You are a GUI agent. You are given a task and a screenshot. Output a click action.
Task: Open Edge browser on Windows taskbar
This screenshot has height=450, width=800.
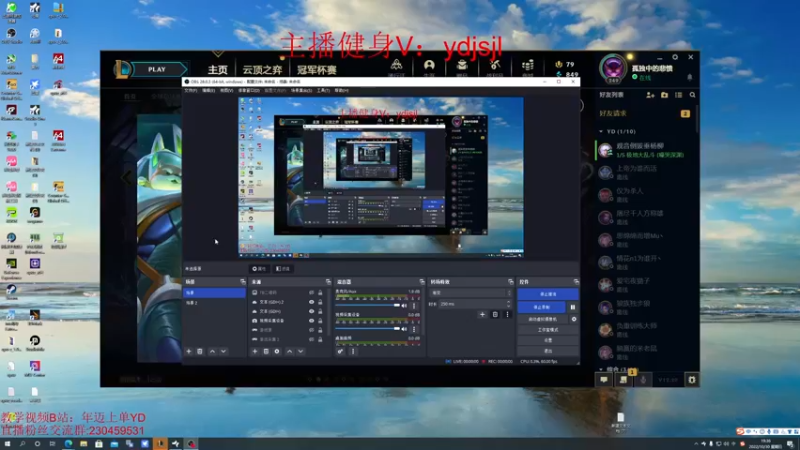[68, 444]
